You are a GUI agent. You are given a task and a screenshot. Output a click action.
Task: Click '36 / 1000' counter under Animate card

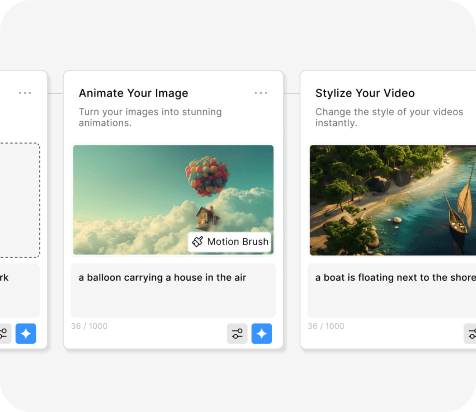[89, 326]
